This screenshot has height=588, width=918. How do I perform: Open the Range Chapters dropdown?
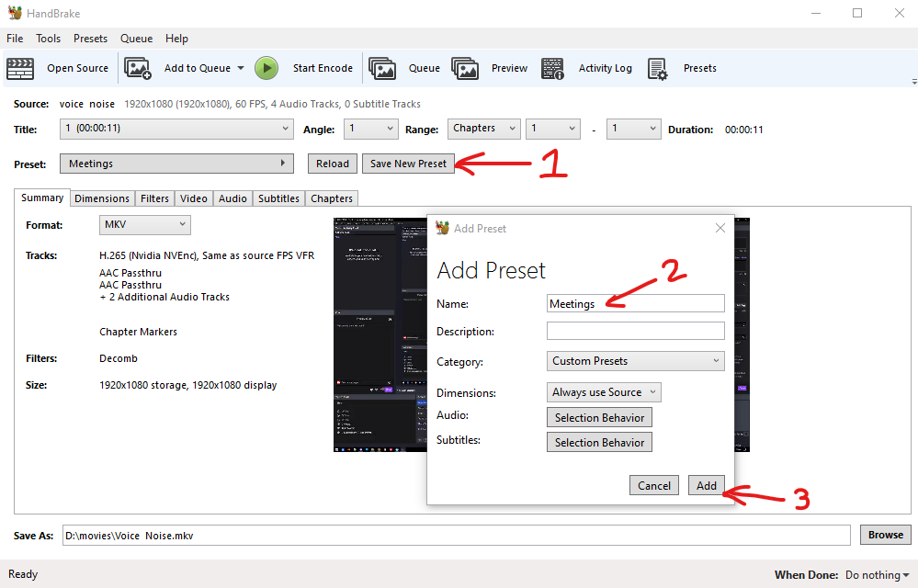click(484, 129)
